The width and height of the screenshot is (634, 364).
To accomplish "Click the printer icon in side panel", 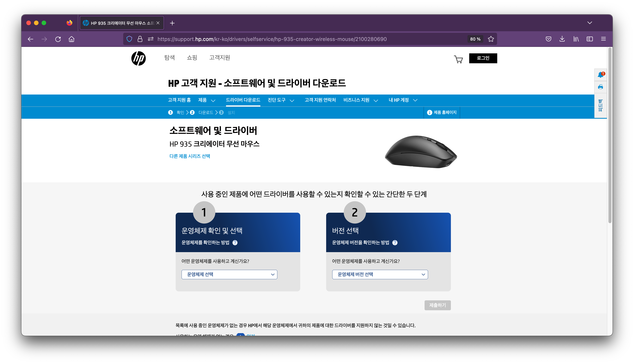I will pyautogui.click(x=600, y=87).
